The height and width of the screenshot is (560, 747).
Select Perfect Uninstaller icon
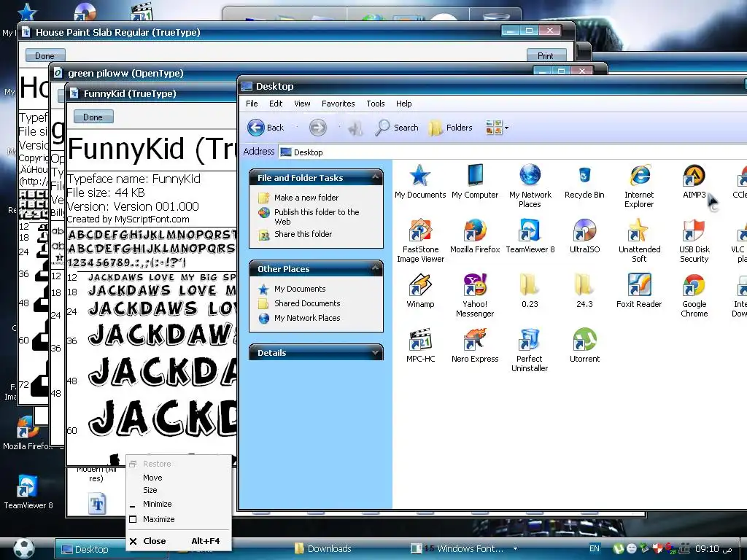530,350
